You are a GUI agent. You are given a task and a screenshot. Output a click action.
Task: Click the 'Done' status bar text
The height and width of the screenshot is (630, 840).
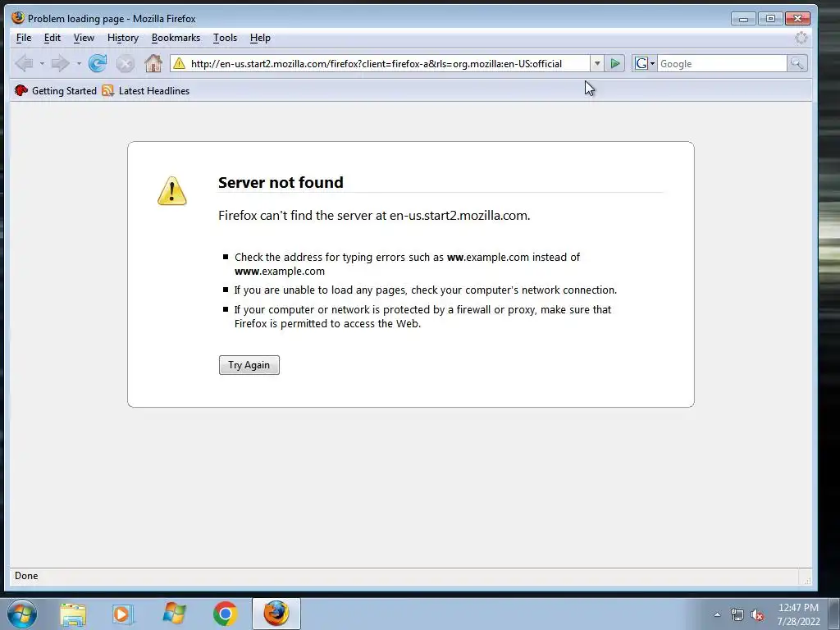point(26,576)
